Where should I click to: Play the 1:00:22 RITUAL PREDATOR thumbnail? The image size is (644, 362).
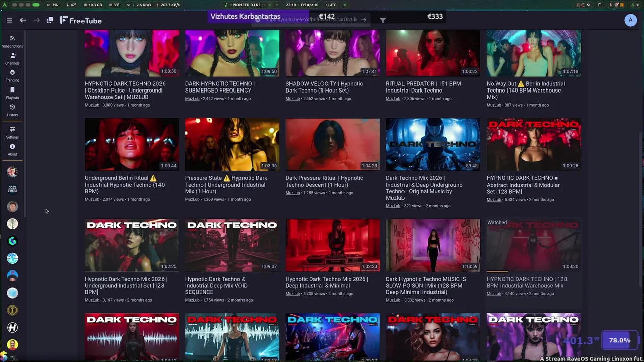[x=433, y=53]
